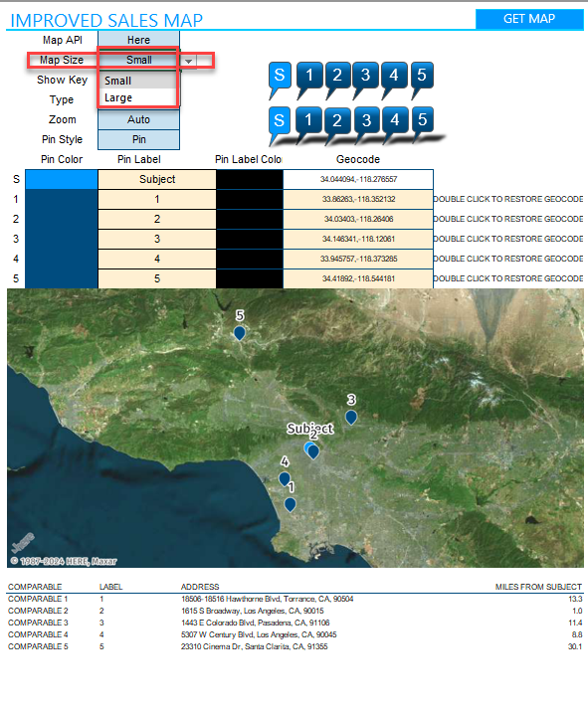This screenshot has height=714, width=588.
Task: Click map pin 3 near Pasadena
Action: coord(350,417)
